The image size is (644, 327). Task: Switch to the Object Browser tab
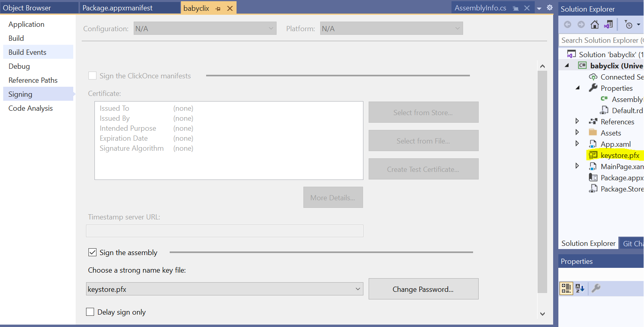(x=39, y=8)
